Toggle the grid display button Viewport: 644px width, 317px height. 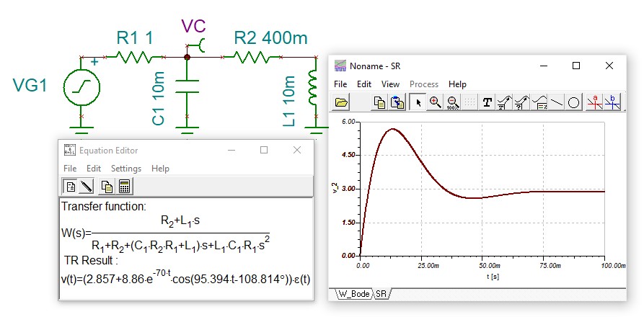(x=469, y=102)
